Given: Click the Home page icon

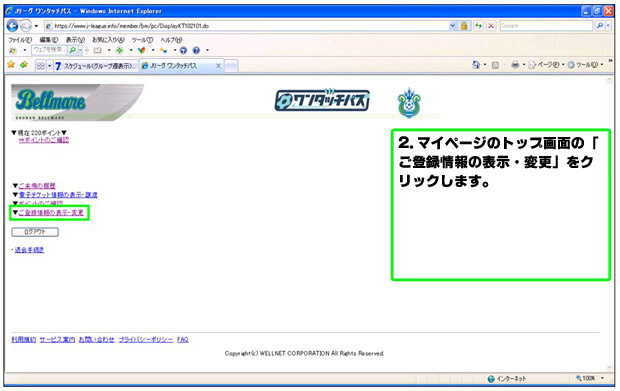Looking at the screenshot, I should (x=476, y=65).
